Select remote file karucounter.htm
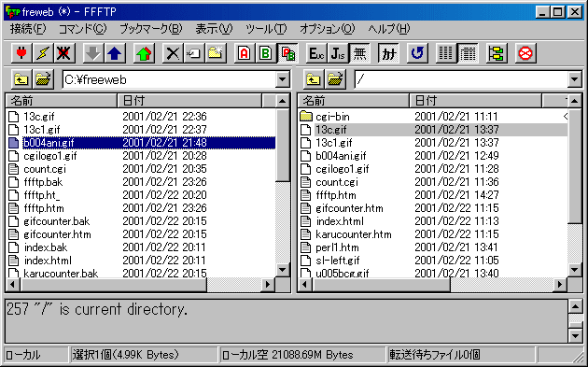 pos(353,234)
